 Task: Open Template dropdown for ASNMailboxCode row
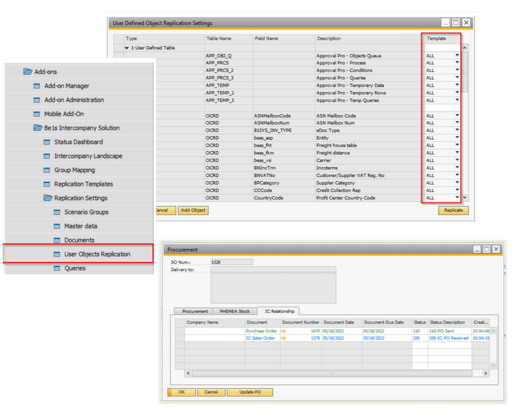click(x=457, y=116)
